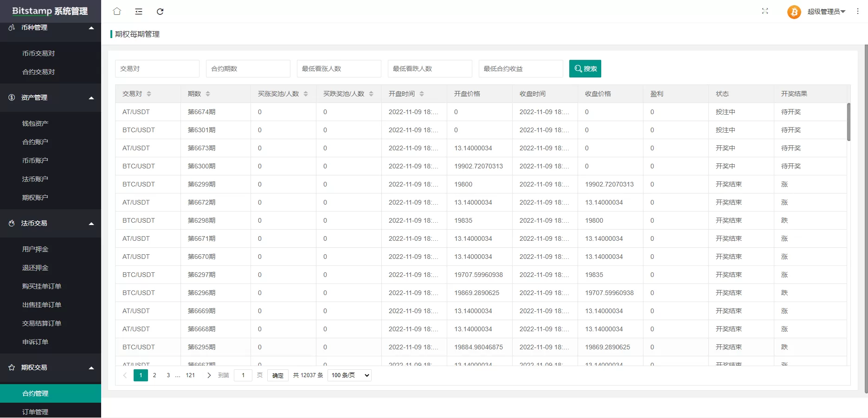Enter fullscreen mode icon

point(765,11)
